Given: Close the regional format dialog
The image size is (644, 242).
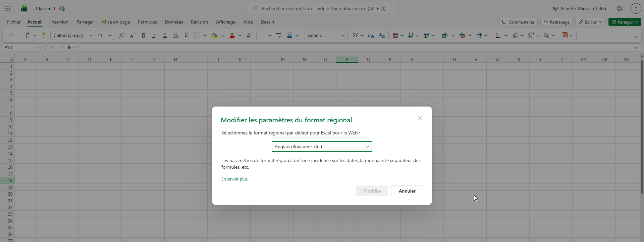Looking at the screenshot, I should pyautogui.click(x=420, y=118).
